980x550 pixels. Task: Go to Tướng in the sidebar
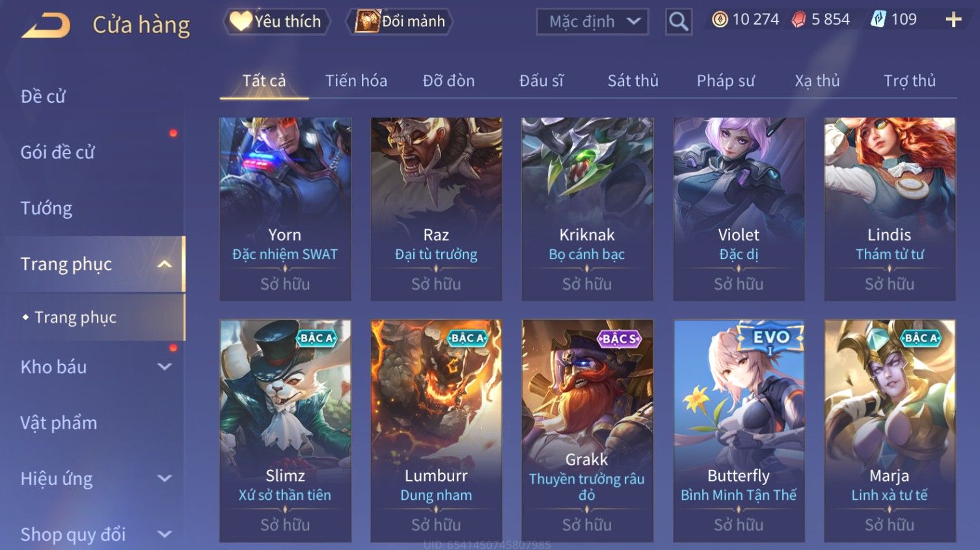(47, 208)
